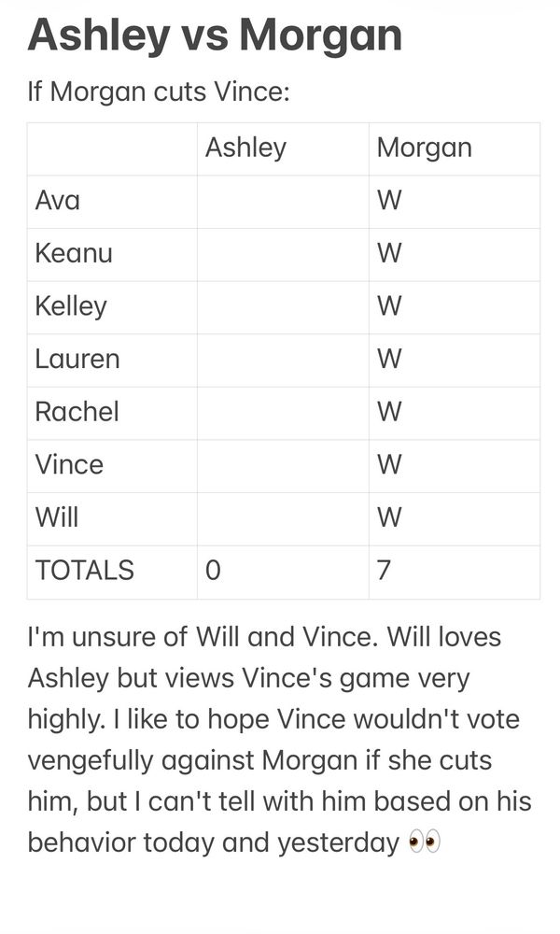Click the Ava row name cell
The height and width of the screenshot is (934, 560).
113,202
